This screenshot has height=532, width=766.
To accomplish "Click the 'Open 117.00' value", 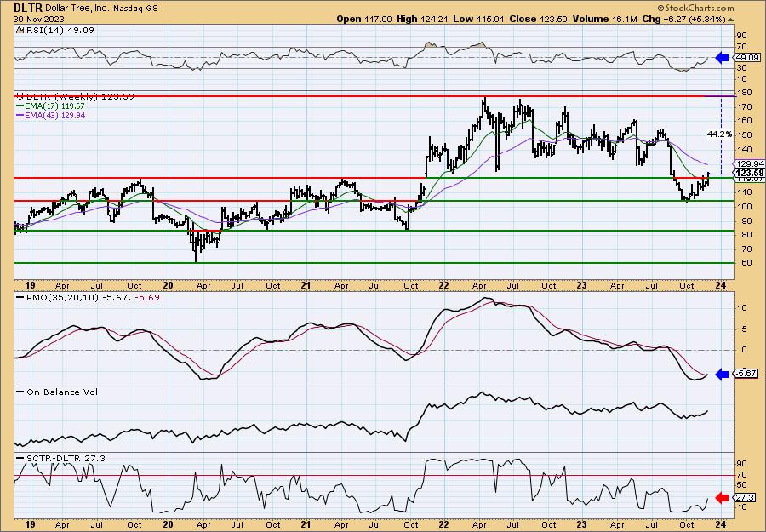I will click(x=364, y=19).
